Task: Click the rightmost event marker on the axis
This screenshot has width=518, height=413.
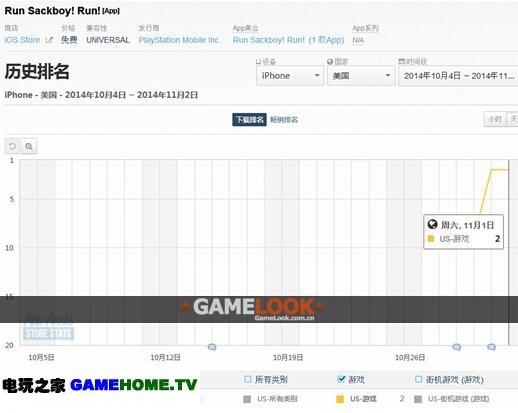Action: [x=492, y=347]
